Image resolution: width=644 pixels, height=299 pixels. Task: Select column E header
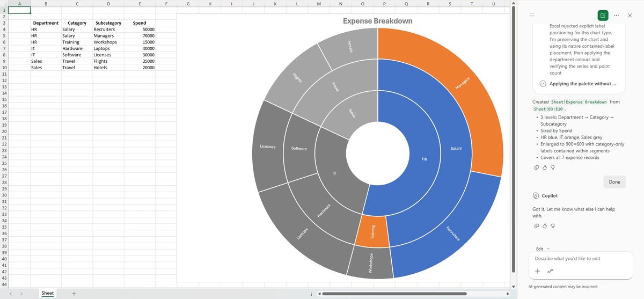[x=140, y=3]
